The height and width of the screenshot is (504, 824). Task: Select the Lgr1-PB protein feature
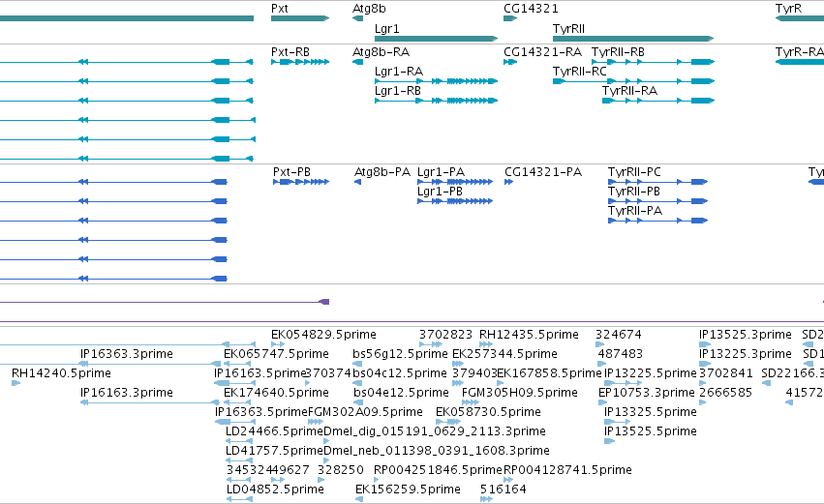click(x=455, y=201)
